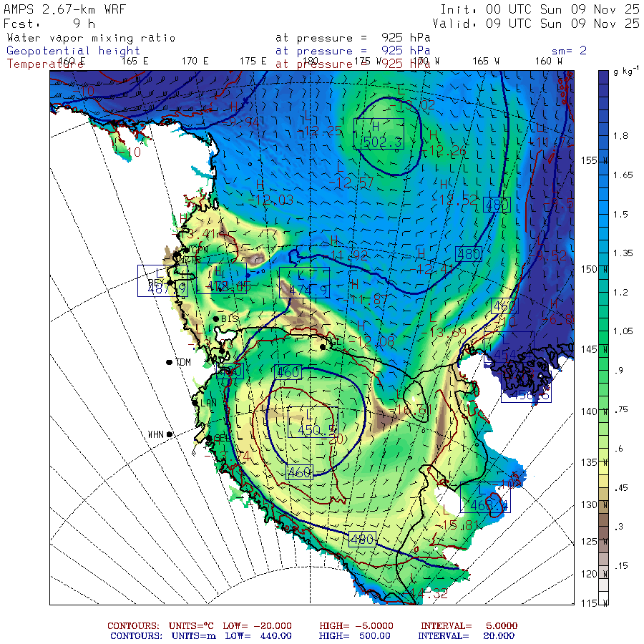Click the boxed "L 468.4" height label
Image resolution: width=644 pixels, height=644 pixels.
click(485, 497)
